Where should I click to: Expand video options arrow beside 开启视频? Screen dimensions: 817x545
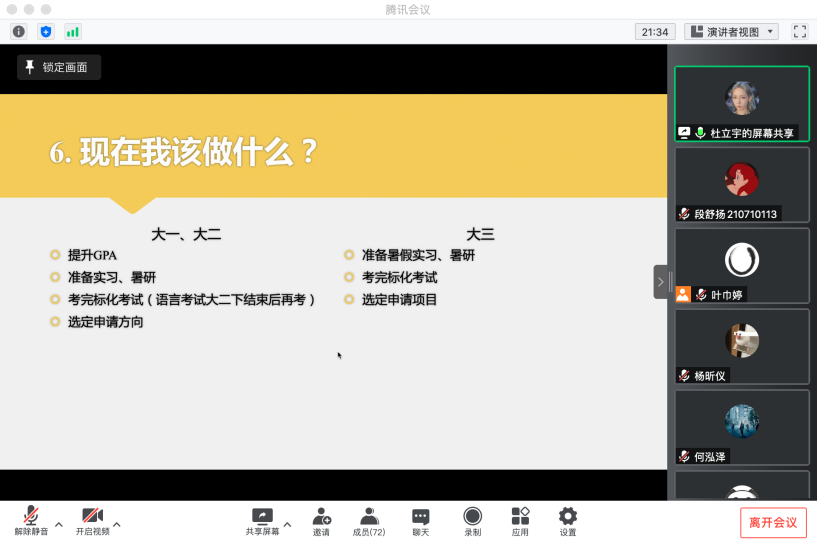coord(117,524)
